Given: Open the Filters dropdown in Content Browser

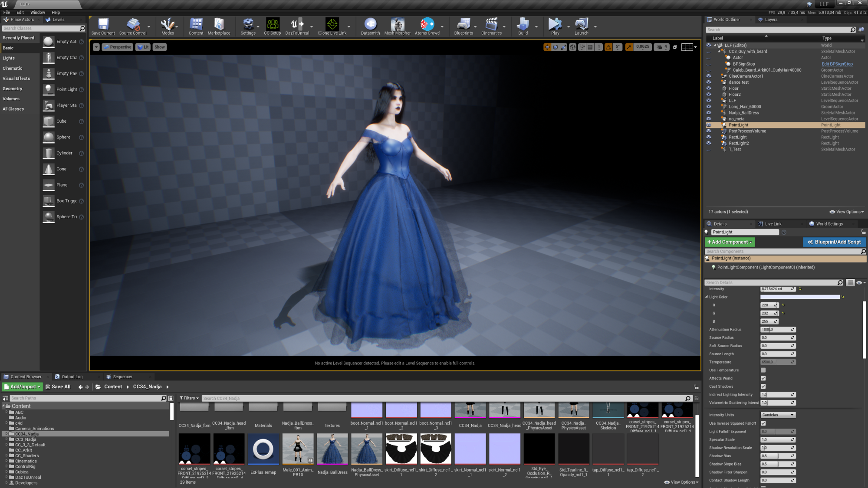Looking at the screenshot, I should pos(189,398).
